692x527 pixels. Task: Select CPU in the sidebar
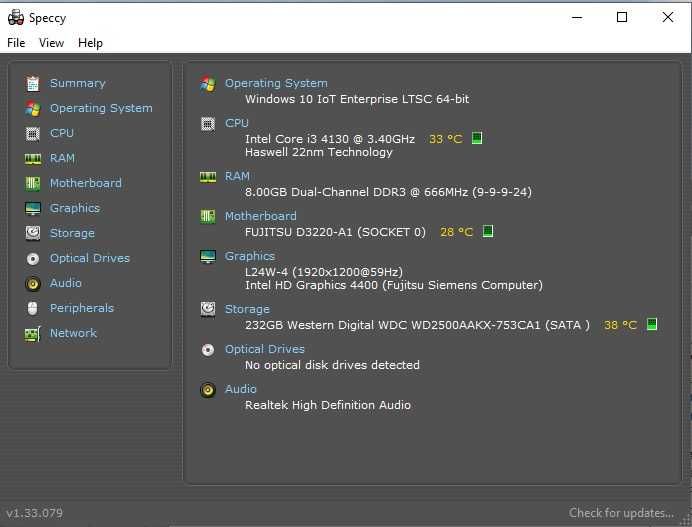[x=62, y=133]
